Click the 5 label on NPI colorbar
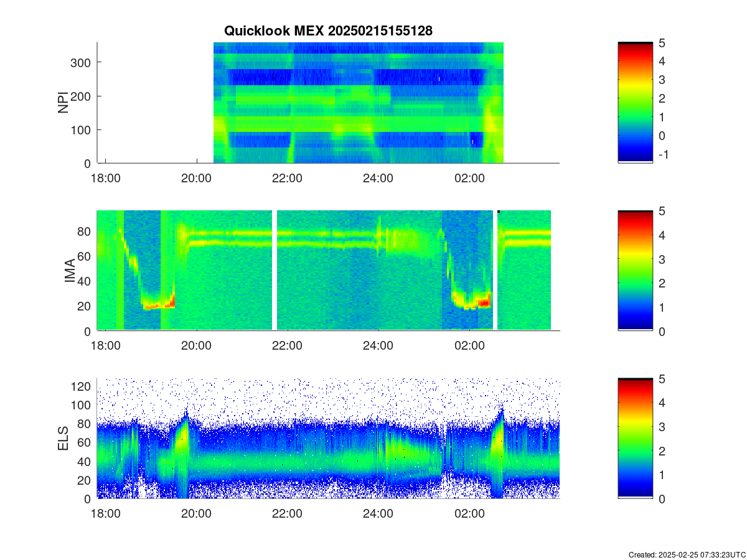747x560 pixels. (x=662, y=43)
